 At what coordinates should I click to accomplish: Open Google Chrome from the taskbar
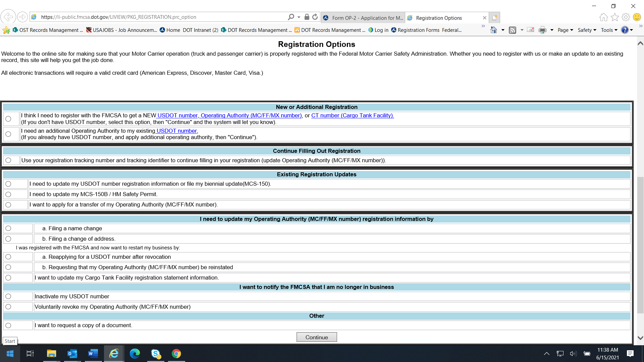click(176, 354)
